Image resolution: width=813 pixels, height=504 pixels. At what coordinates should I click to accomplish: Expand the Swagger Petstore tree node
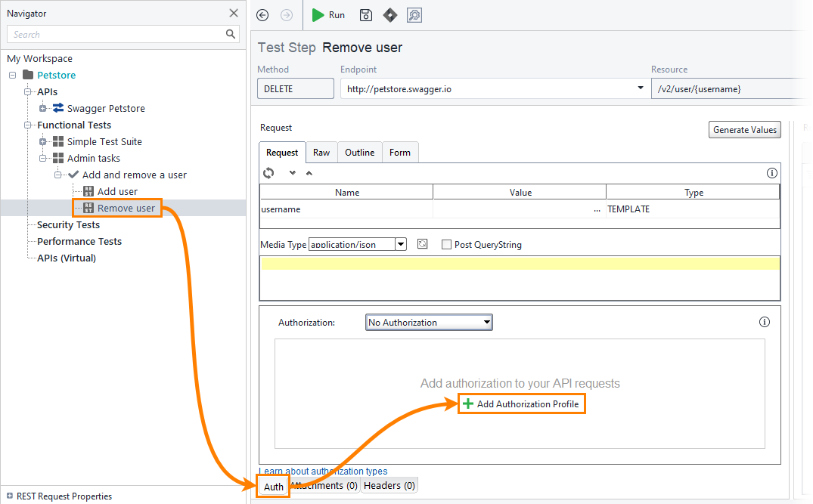(x=43, y=109)
